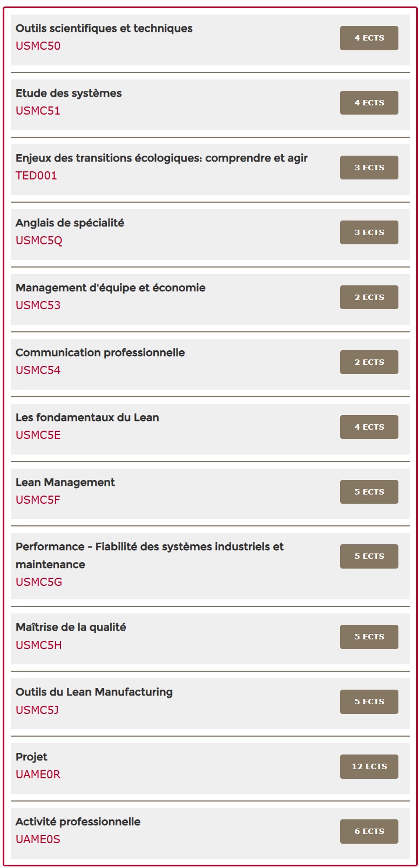This screenshot has height=868, width=420.
Task: Click the UAME0S course code
Action: (38, 839)
